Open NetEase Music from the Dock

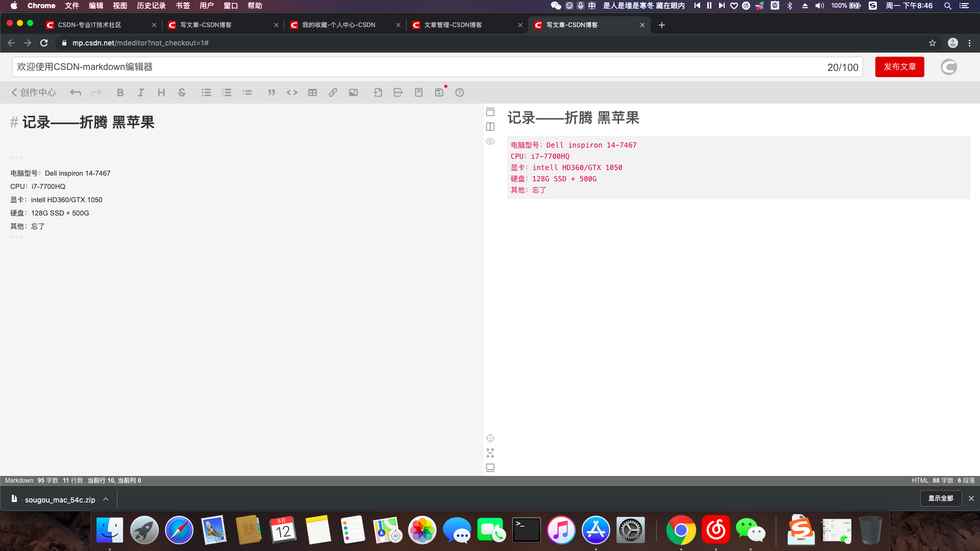pyautogui.click(x=716, y=530)
